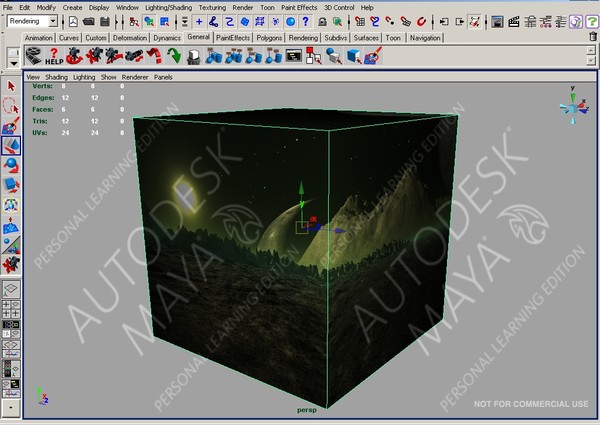The image size is (600, 425).
Task: Toggle snap to grids
Action: 360,22
